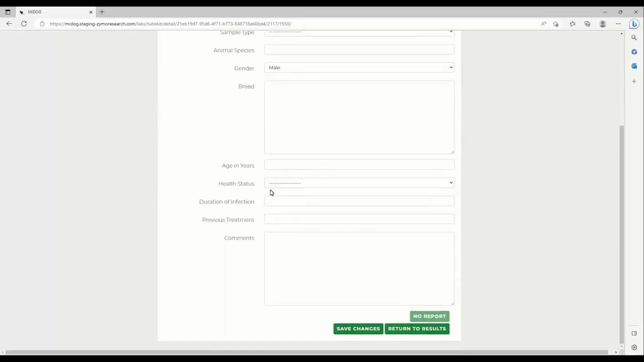Click the Animal Species field
The image size is (644, 362).
point(359,50)
